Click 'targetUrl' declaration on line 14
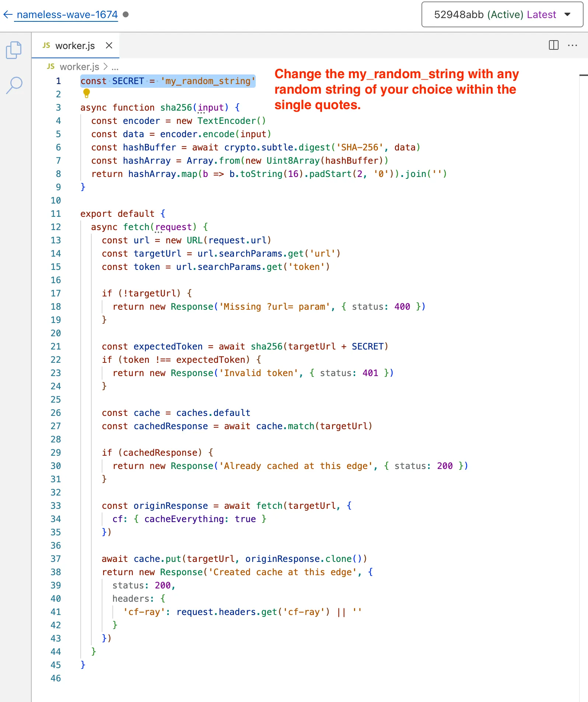 pos(157,253)
